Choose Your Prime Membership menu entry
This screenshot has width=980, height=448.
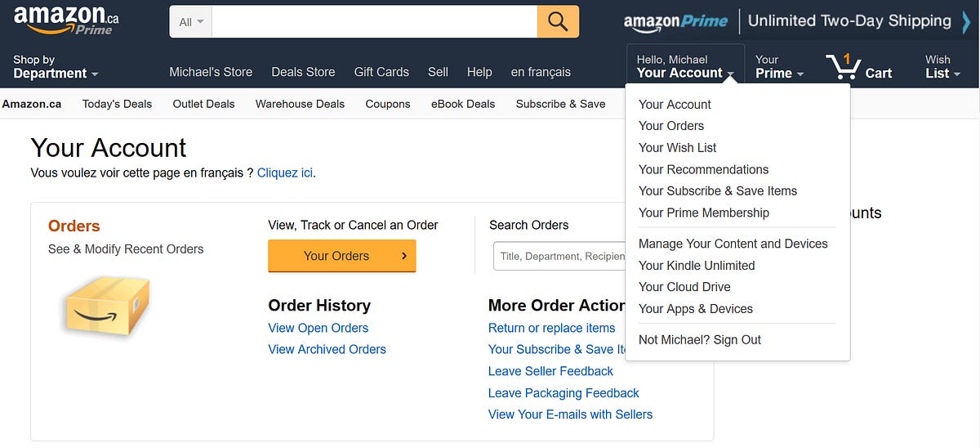704,213
